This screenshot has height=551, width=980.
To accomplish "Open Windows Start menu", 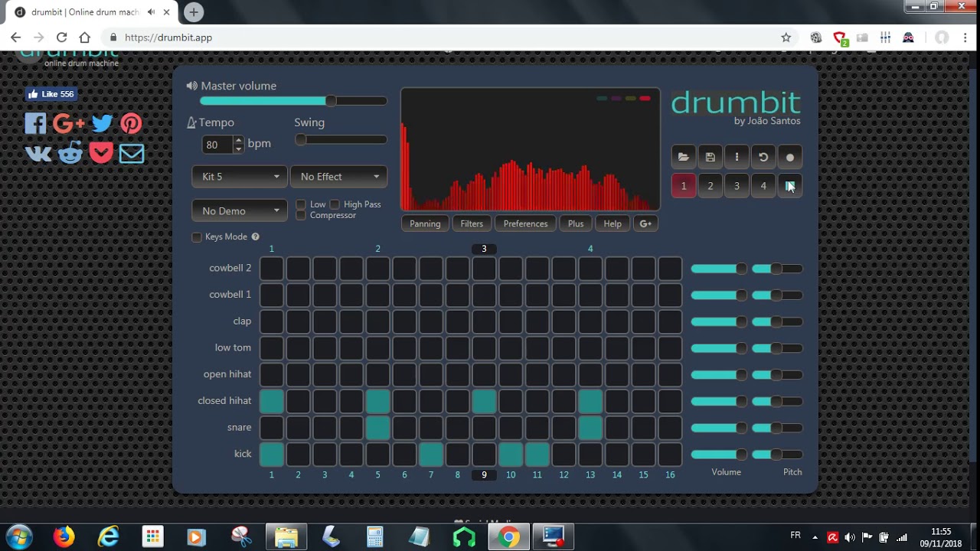I will (19, 536).
